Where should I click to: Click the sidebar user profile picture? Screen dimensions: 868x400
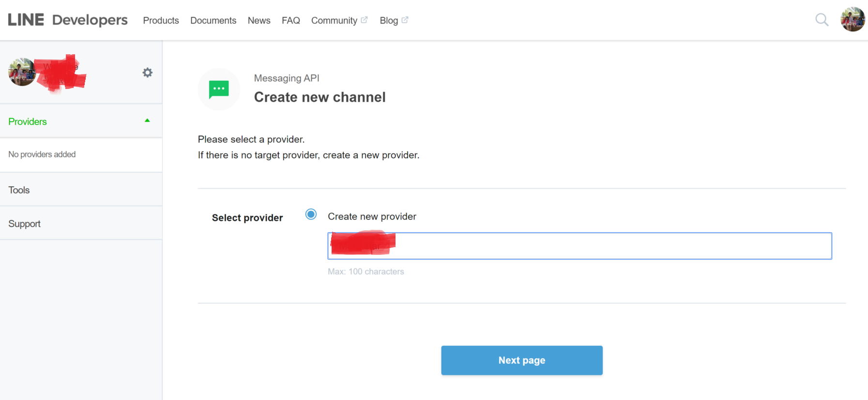tap(22, 72)
